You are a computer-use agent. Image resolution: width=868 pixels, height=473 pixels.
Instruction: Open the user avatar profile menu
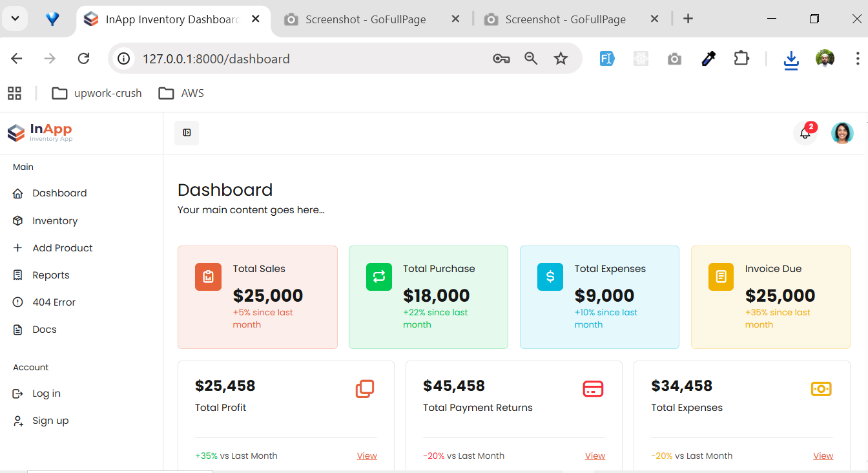tap(842, 133)
